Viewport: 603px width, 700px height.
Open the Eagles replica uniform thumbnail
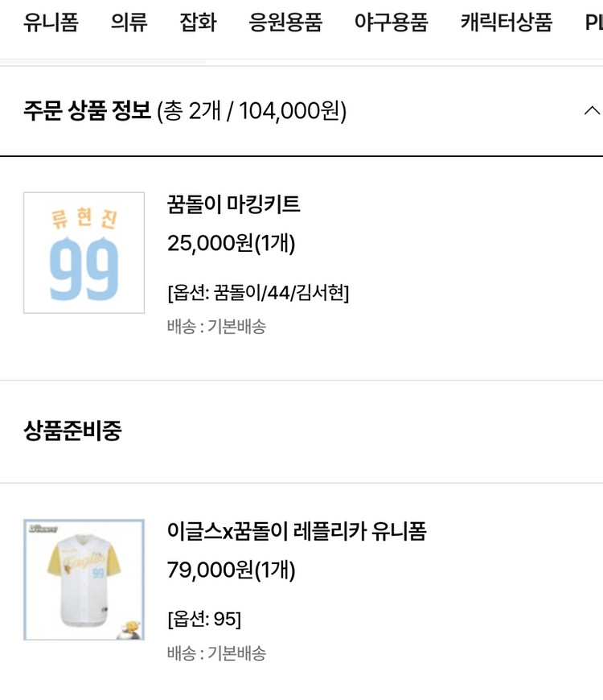tap(84, 579)
